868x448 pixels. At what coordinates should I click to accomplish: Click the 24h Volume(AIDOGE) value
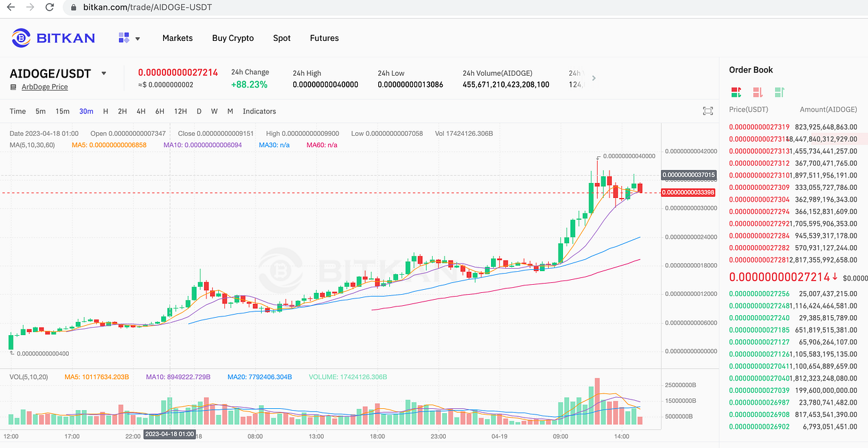506,84
